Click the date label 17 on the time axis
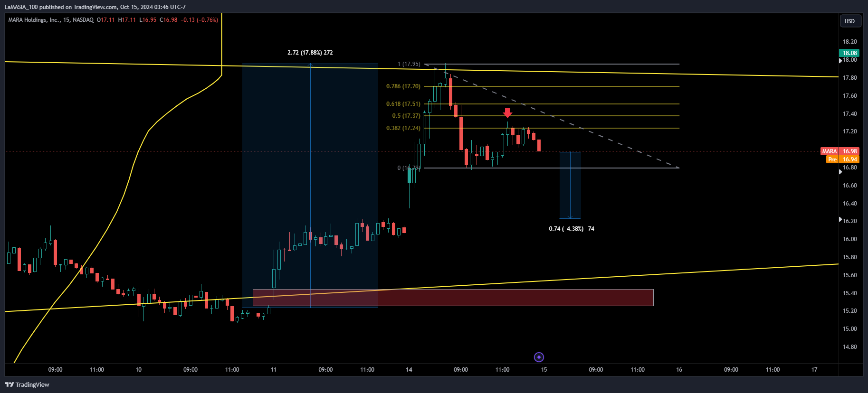 click(x=814, y=370)
